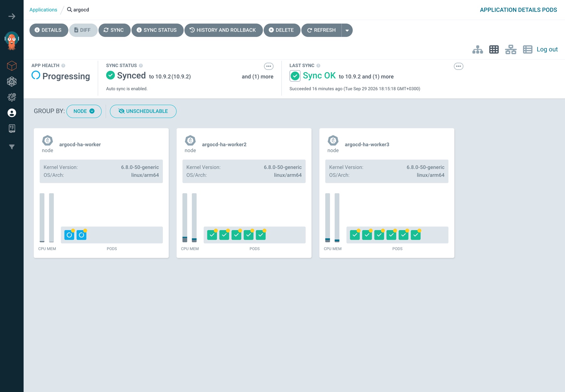The image size is (565, 392).
Task: Click the Sync Status help icon
Action: [141, 66]
